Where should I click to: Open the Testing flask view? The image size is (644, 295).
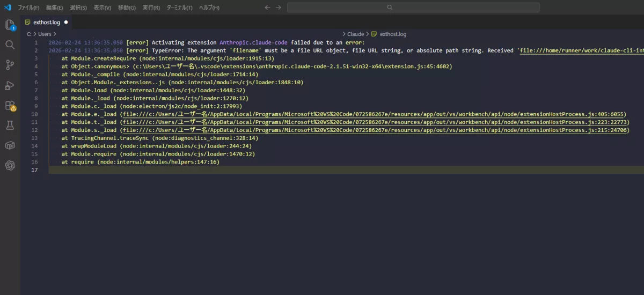coord(10,125)
